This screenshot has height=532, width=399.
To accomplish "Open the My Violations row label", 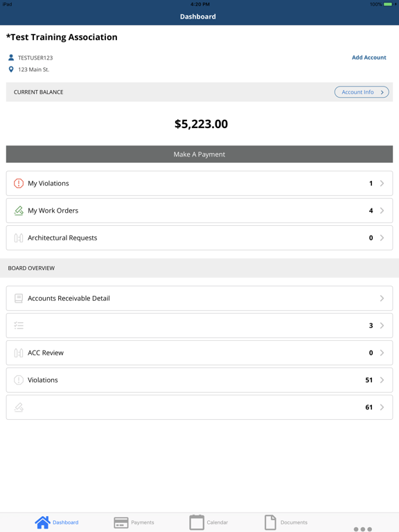I will [48, 183].
